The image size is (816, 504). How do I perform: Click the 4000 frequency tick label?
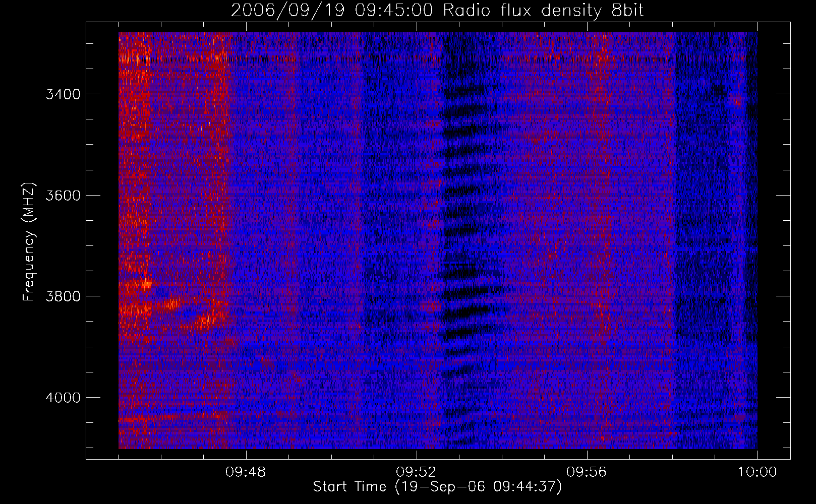point(63,398)
